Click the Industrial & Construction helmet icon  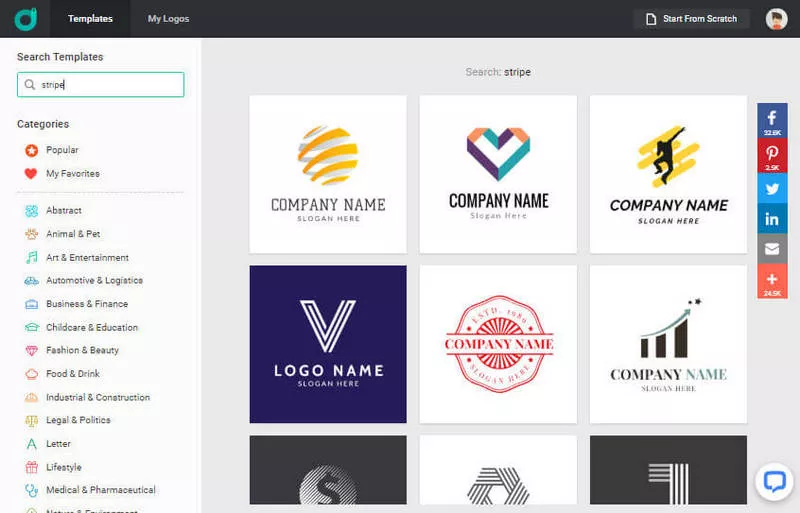coord(32,397)
